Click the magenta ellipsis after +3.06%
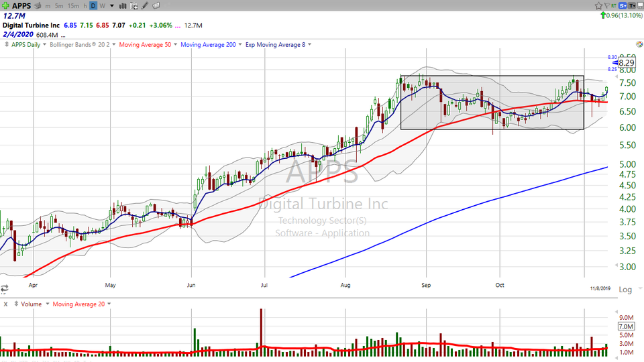Image resolution: width=644 pixels, height=362 pixels. pyautogui.click(x=177, y=26)
